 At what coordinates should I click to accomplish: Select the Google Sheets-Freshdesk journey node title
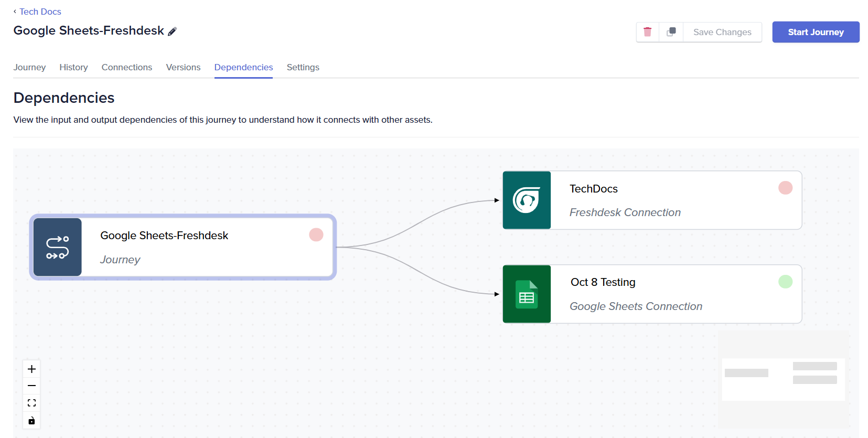point(164,236)
